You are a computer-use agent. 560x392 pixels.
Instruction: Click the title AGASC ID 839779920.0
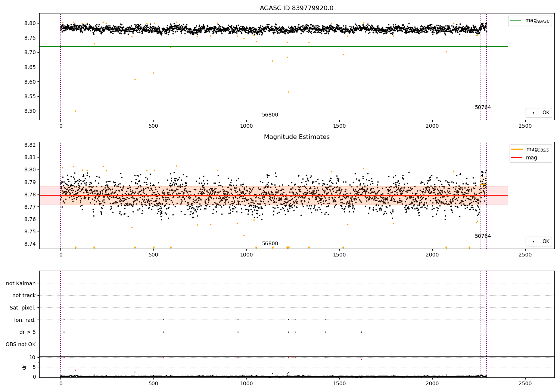296,8
